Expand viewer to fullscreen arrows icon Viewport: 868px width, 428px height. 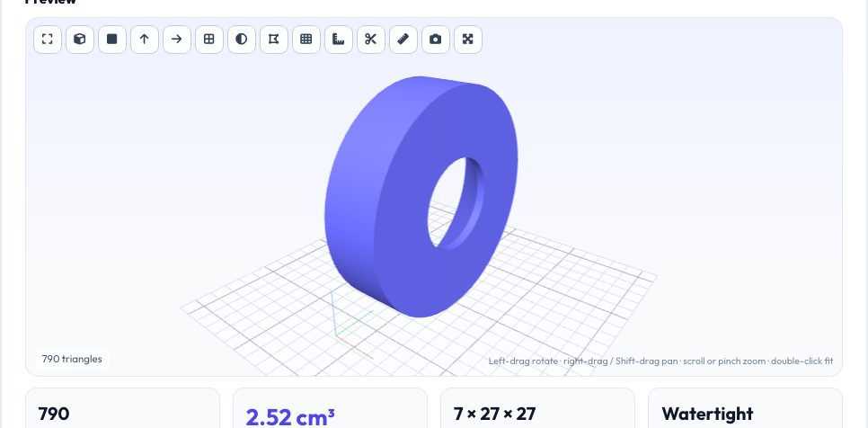pos(468,40)
